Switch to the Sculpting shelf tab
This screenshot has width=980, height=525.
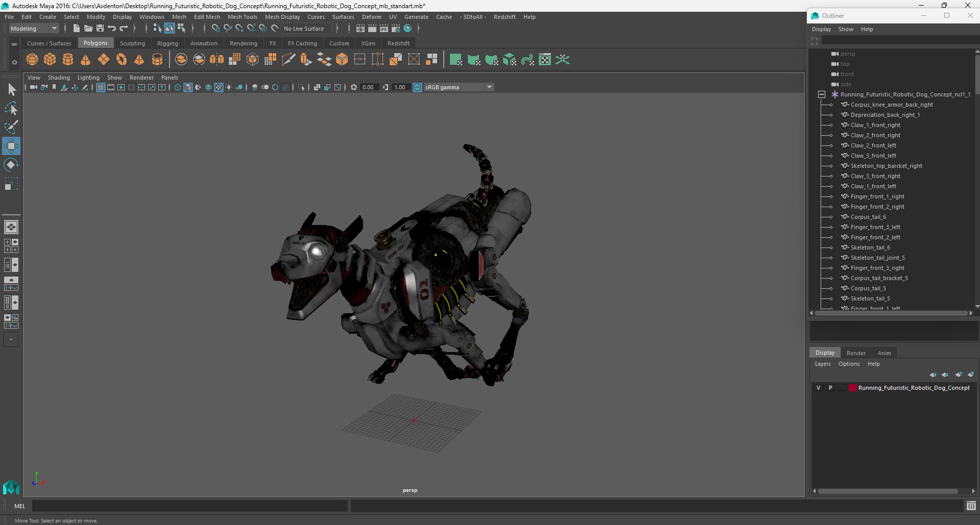tap(132, 43)
